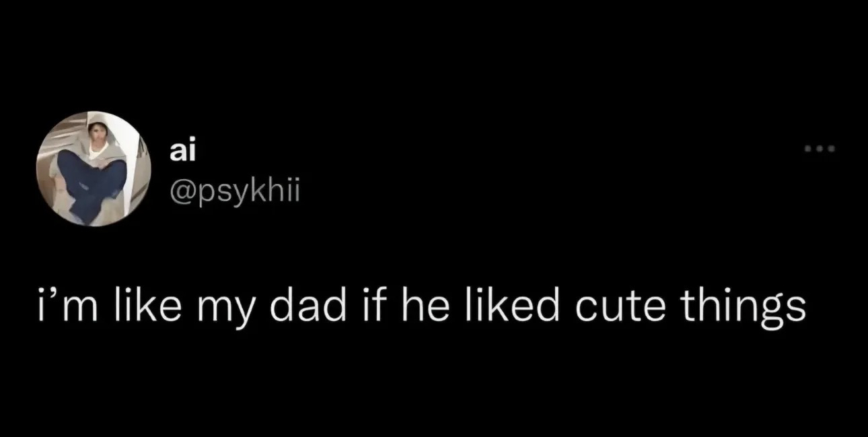Open the profile via display name "ai"
Image resolution: width=868 pixels, height=437 pixels.
tap(182, 152)
